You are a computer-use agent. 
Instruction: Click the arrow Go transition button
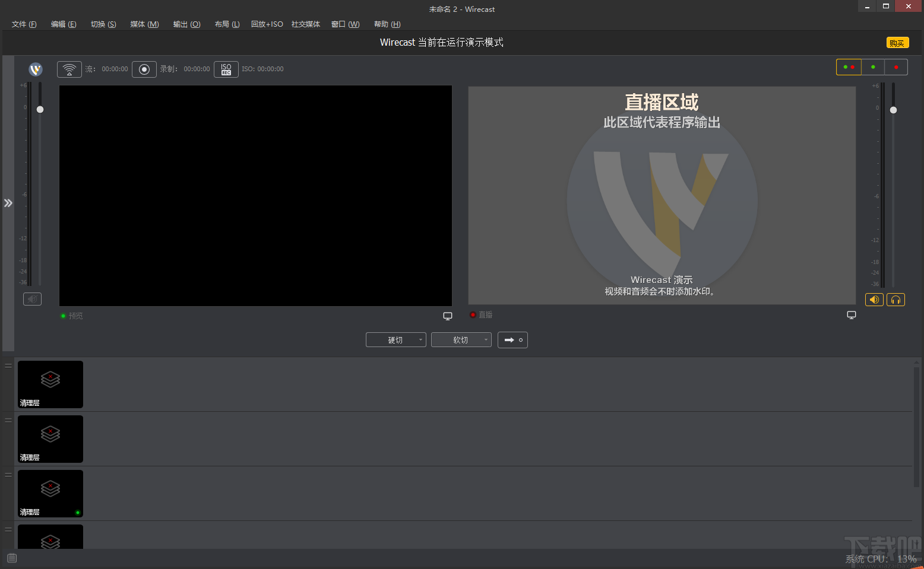point(512,339)
